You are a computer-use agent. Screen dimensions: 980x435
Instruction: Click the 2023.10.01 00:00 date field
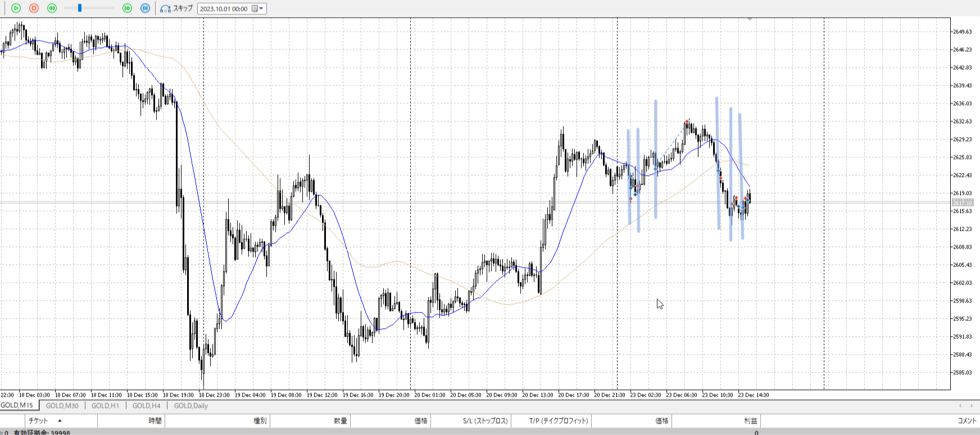tap(224, 9)
